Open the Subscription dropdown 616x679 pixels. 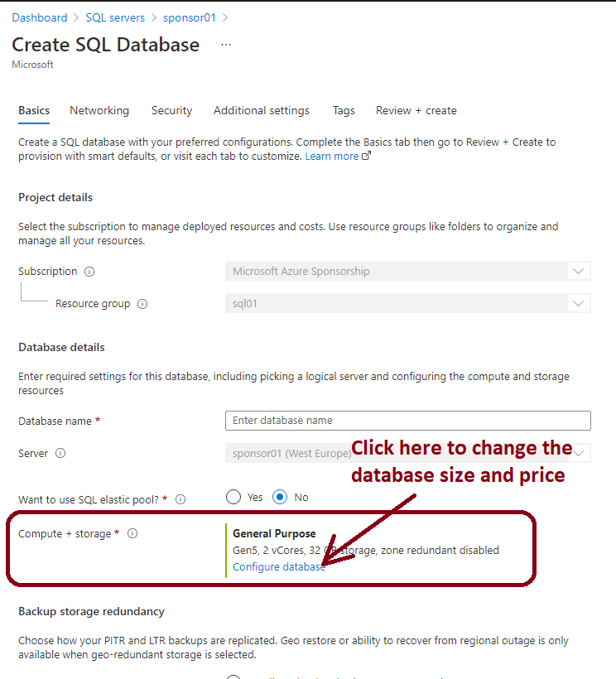578,271
